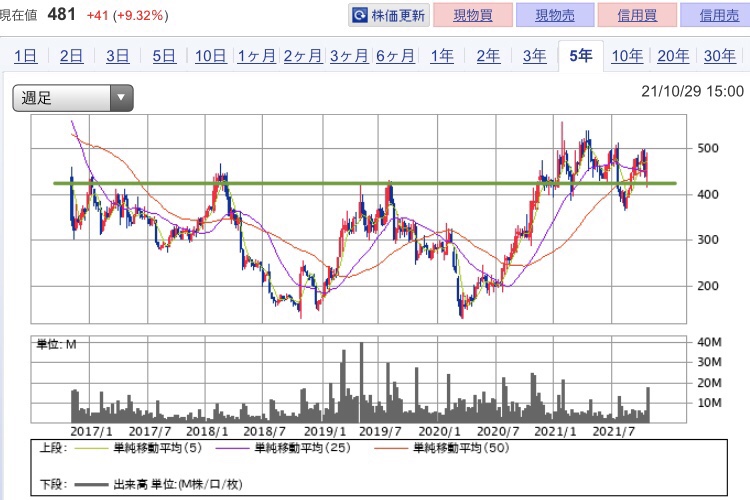Open the 週足 chart interval dropdown
The width and height of the screenshot is (750, 500).
73,98
